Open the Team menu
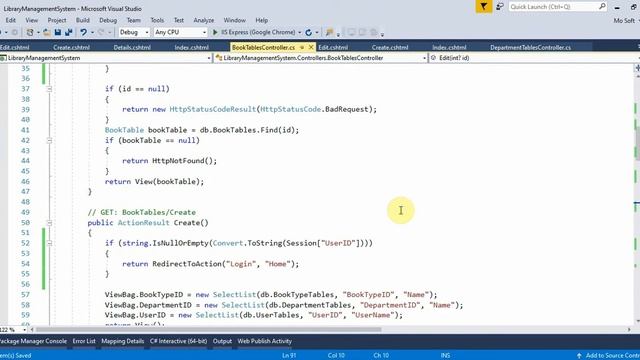640x360 pixels. tap(133, 20)
